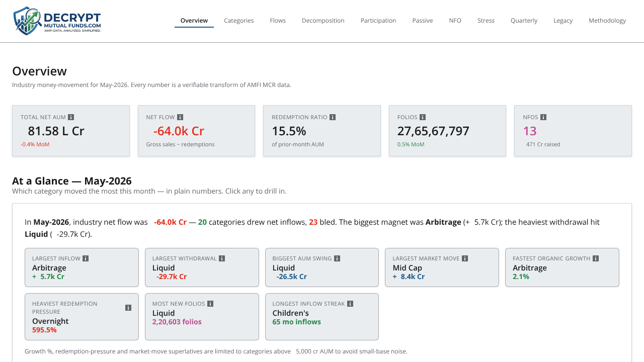Click the '65 mo inflows' value
The image size is (644, 362).
pyautogui.click(x=296, y=322)
